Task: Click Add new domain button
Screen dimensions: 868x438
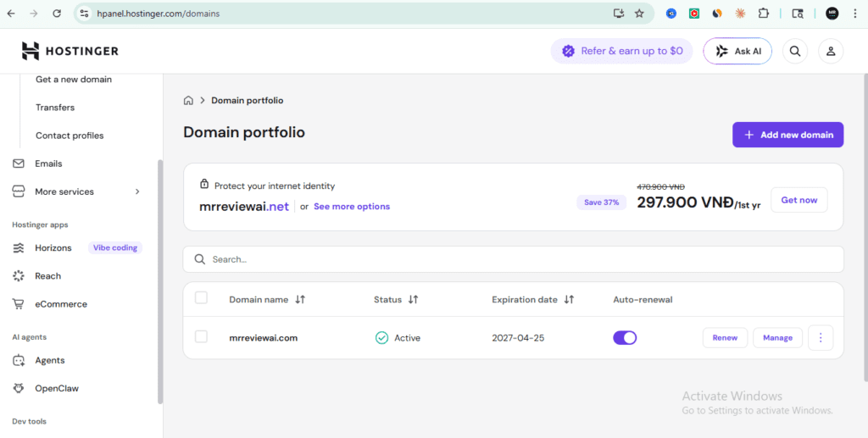Action: click(787, 135)
